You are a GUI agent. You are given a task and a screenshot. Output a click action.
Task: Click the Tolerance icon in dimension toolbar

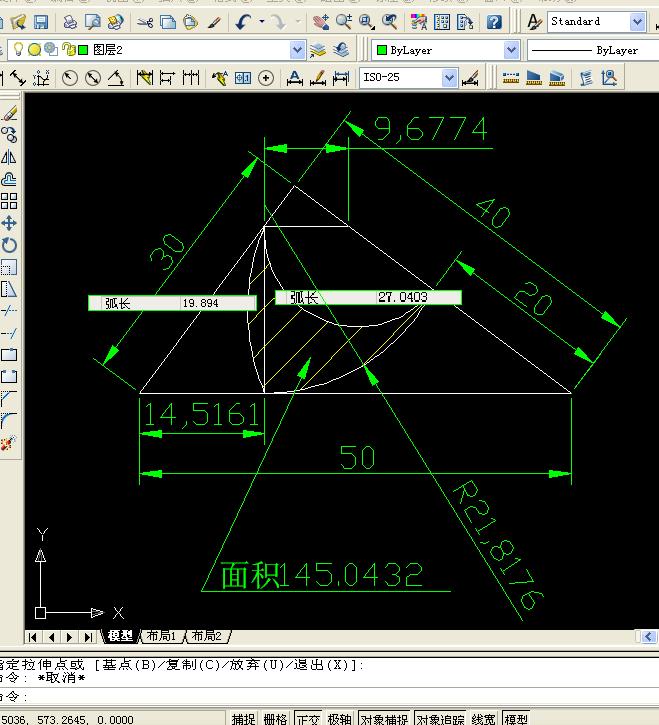(243, 78)
